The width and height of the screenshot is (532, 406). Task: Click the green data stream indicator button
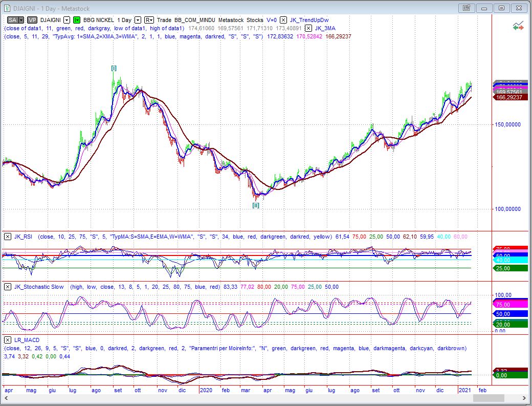(77, 20)
